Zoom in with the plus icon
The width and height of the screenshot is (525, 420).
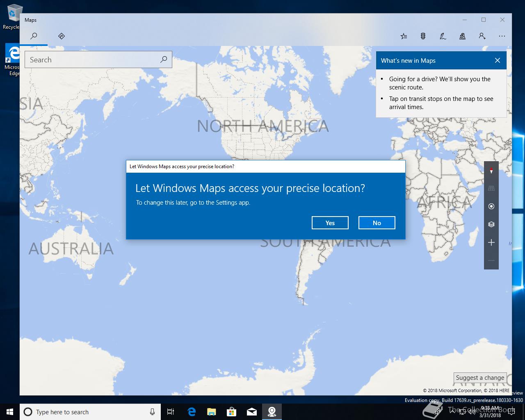click(x=491, y=242)
